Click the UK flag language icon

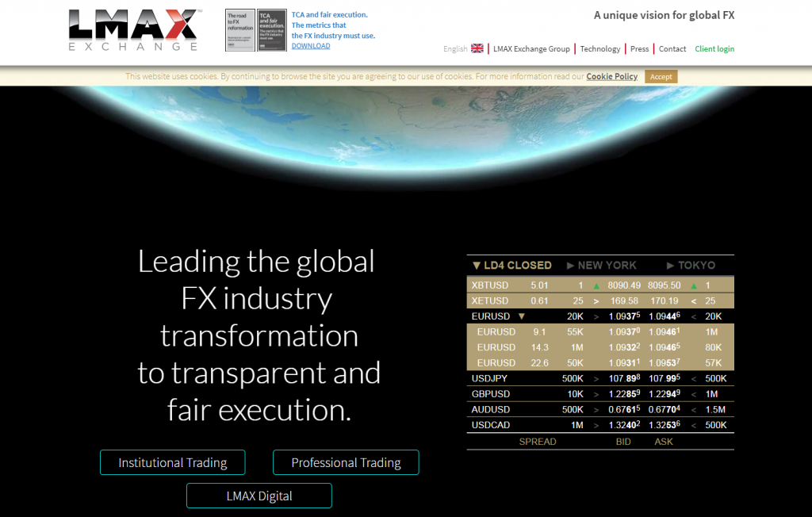click(x=477, y=48)
